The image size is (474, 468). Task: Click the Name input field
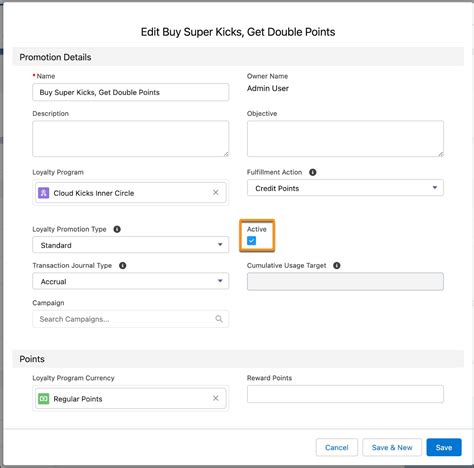[131, 92]
